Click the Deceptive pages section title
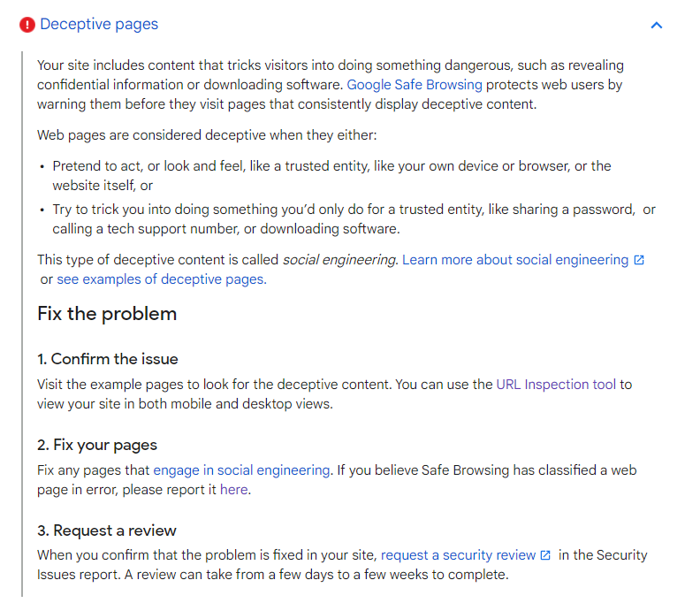The image size is (700, 603). click(99, 24)
